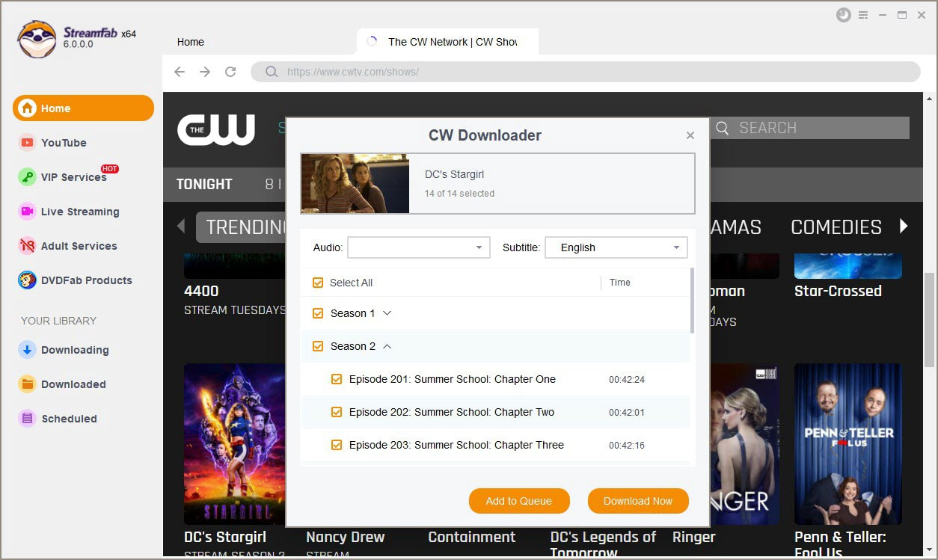Image resolution: width=938 pixels, height=560 pixels.
Task: Click Episode 203: Summer School: Chapter Three
Action: tap(456, 445)
